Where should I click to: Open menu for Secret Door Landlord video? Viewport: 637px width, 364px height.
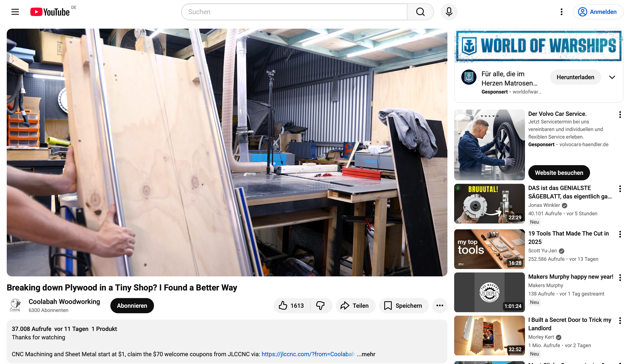tap(620, 320)
